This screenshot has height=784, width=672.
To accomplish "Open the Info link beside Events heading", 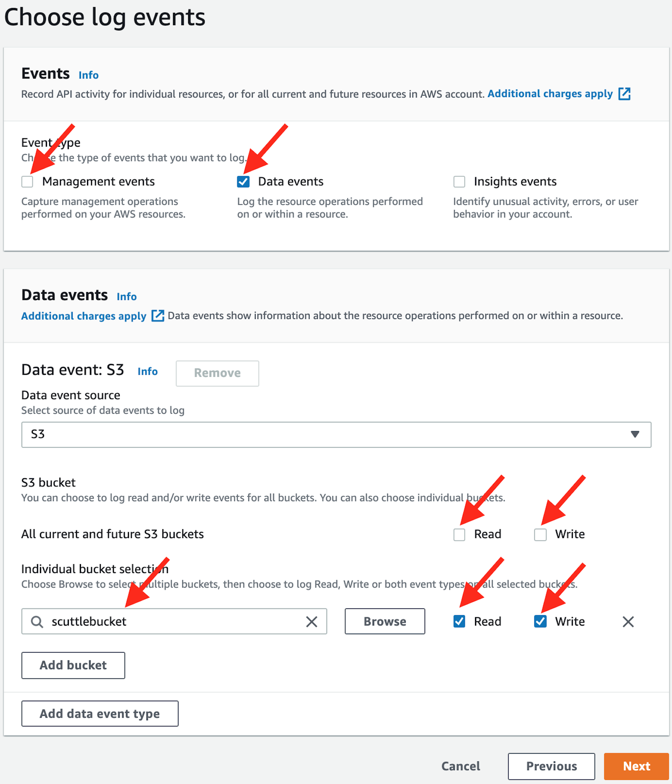I will coord(88,75).
